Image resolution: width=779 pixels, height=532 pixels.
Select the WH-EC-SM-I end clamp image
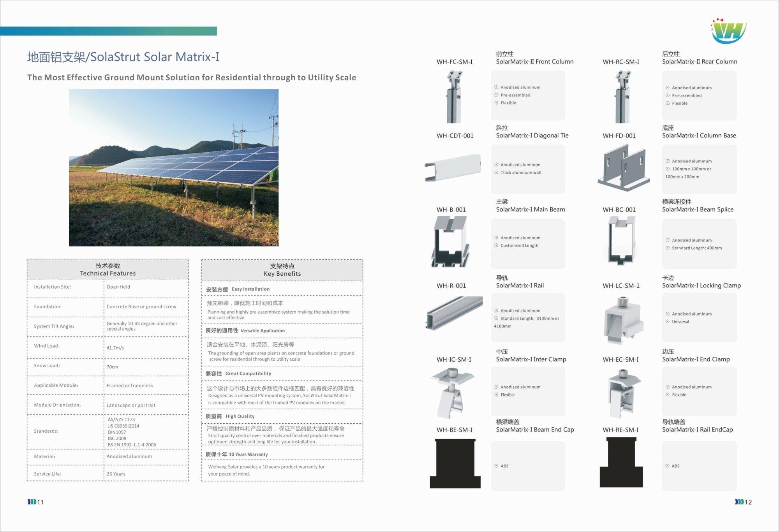point(624,393)
